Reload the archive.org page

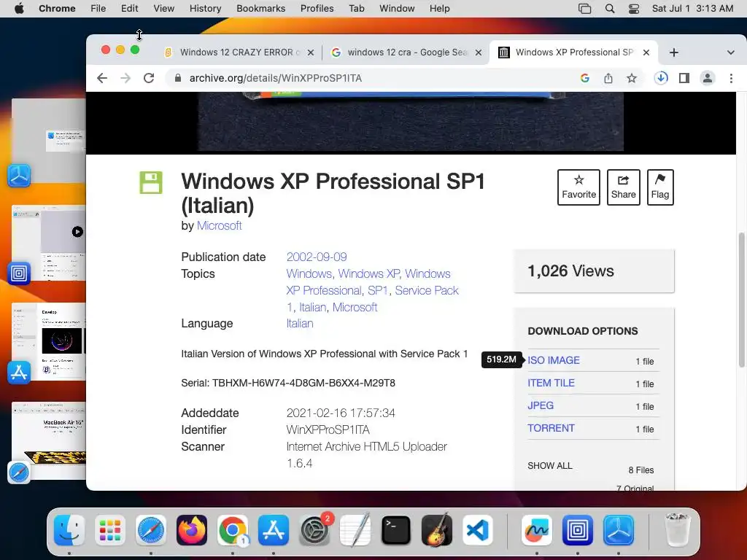pyautogui.click(x=149, y=78)
